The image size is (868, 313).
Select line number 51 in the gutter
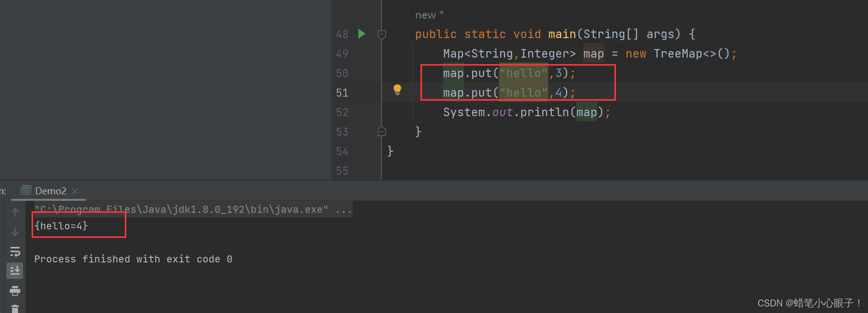tap(342, 93)
